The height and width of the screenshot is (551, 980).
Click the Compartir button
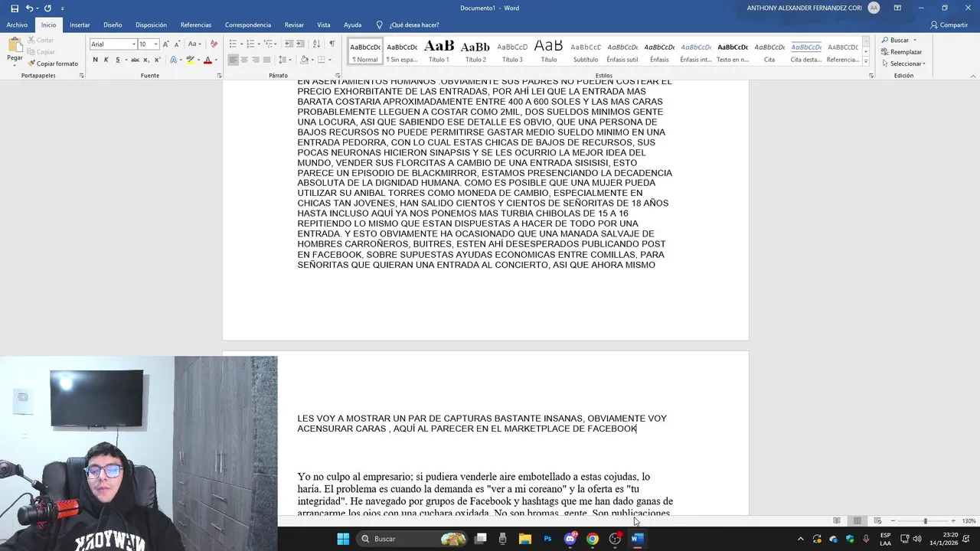[x=949, y=24]
